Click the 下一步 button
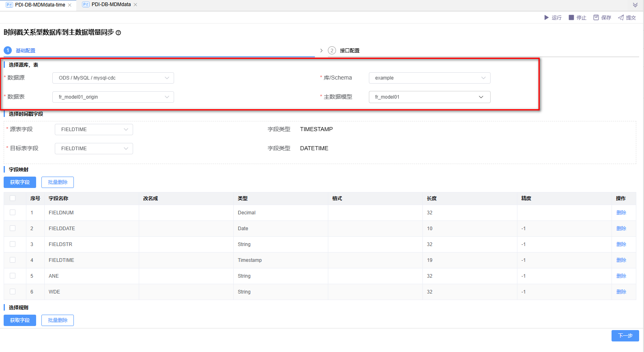Viewport: 644px width, 352px height. [625, 336]
